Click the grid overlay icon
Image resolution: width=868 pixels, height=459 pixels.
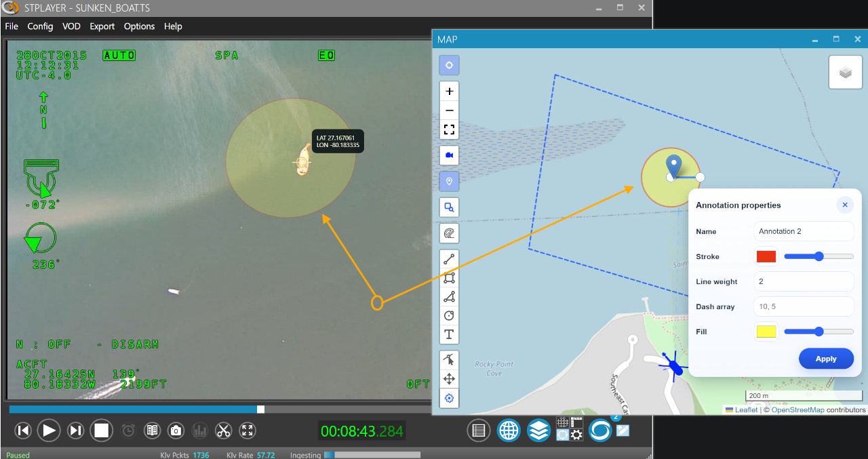pos(562,422)
